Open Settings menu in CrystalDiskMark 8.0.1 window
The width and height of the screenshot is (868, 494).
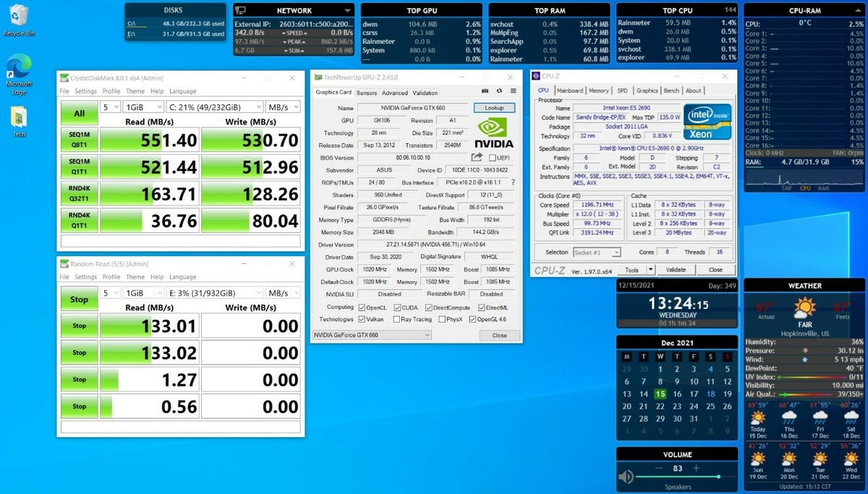pyautogui.click(x=85, y=91)
